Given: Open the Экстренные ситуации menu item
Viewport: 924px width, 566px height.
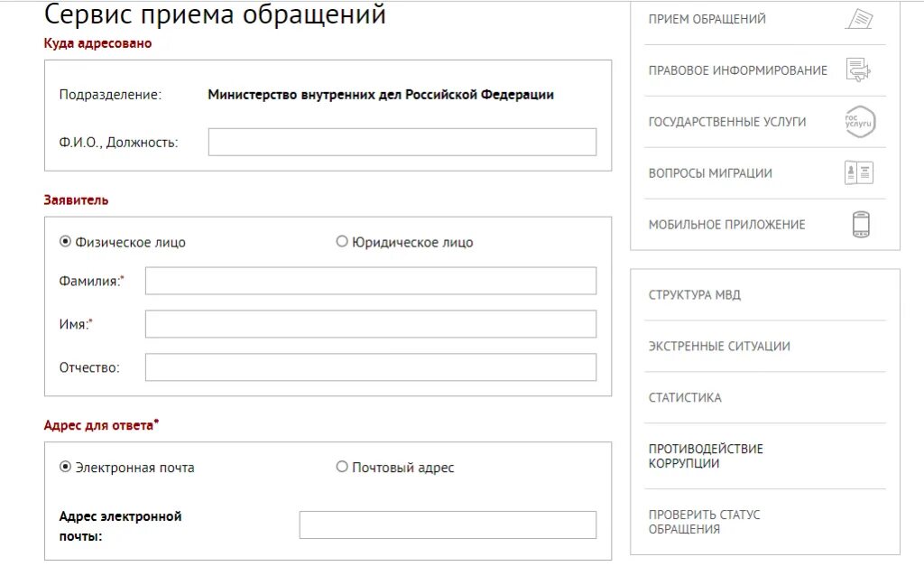Looking at the screenshot, I should (719, 346).
